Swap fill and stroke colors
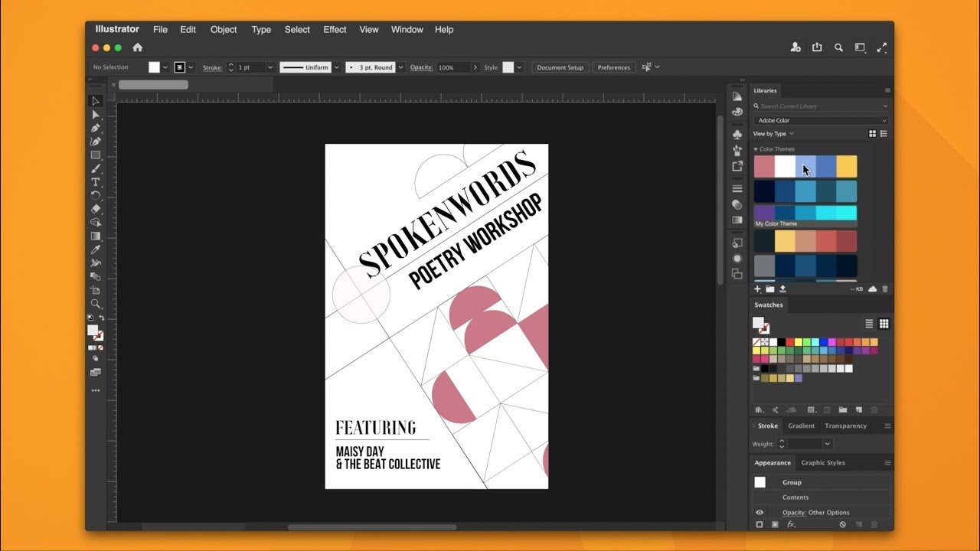 pyautogui.click(x=102, y=318)
